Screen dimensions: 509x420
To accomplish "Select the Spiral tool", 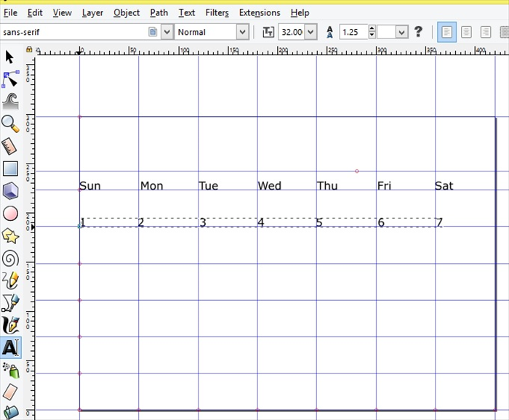I will [x=10, y=259].
